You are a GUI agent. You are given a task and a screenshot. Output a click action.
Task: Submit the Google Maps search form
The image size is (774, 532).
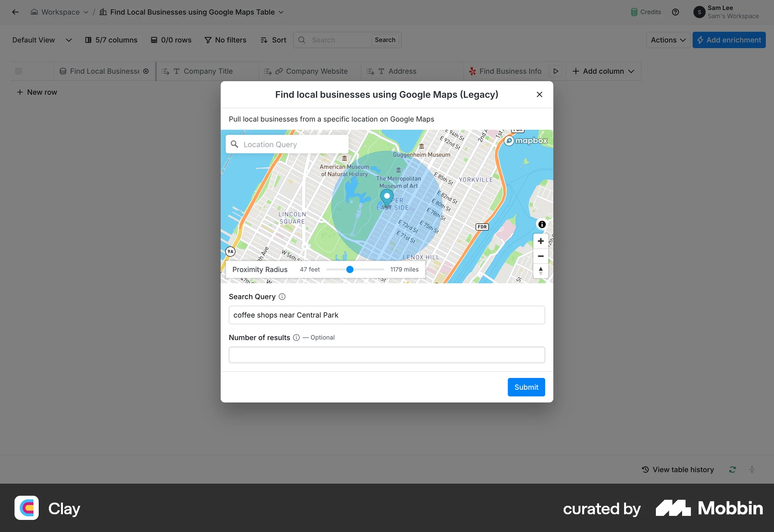coord(526,387)
